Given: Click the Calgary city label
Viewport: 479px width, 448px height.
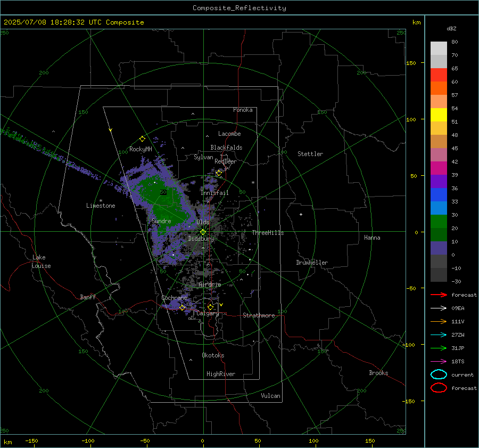Looking at the screenshot, I should 208,313.
